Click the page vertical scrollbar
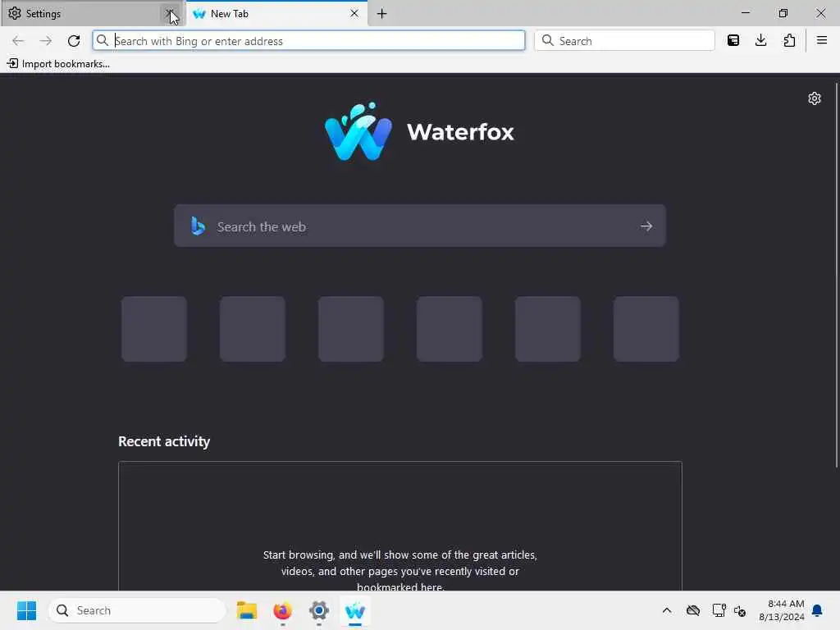 point(837,274)
